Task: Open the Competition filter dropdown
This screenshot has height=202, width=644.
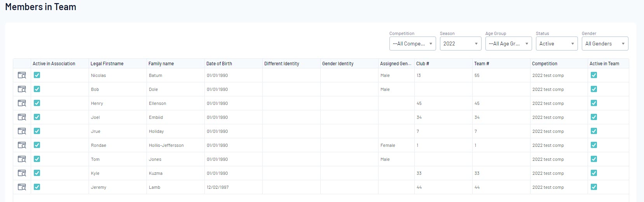Action: [412, 44]
